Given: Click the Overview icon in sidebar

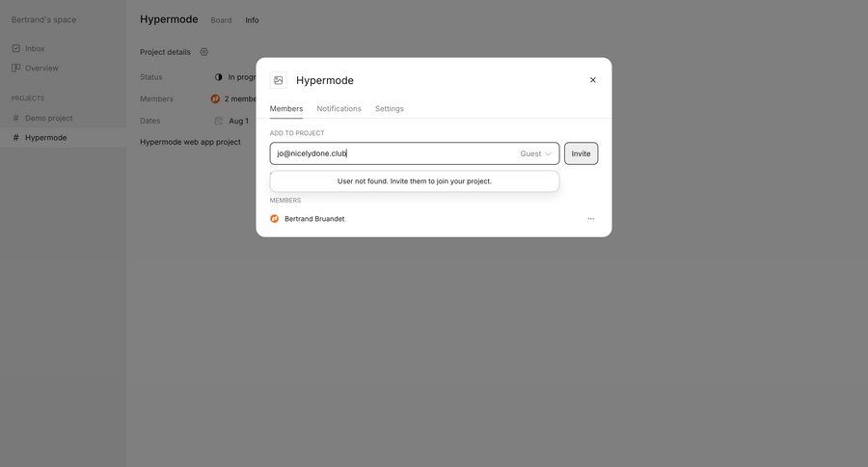Looking at the screenshot, I should pos(16,69).
